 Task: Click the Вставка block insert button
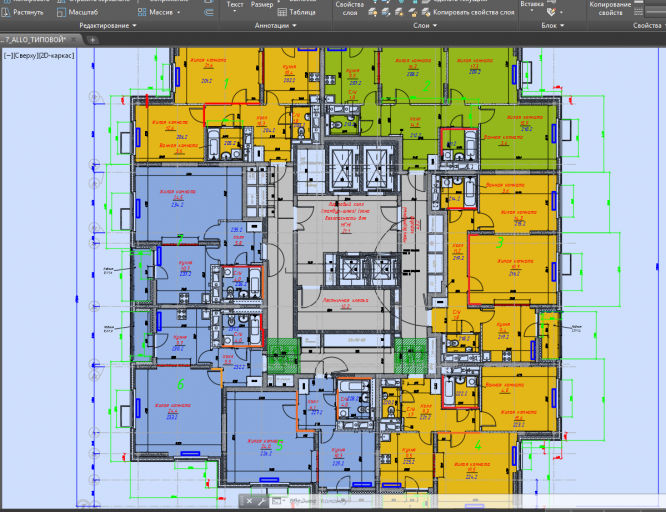pos(532,4)
